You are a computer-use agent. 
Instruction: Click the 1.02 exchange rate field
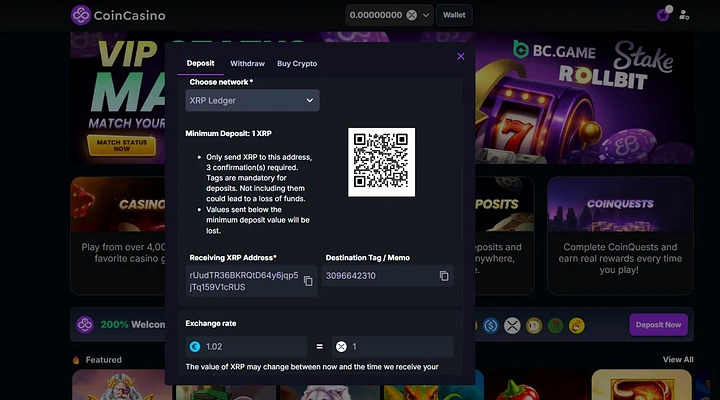click(246, 347)
